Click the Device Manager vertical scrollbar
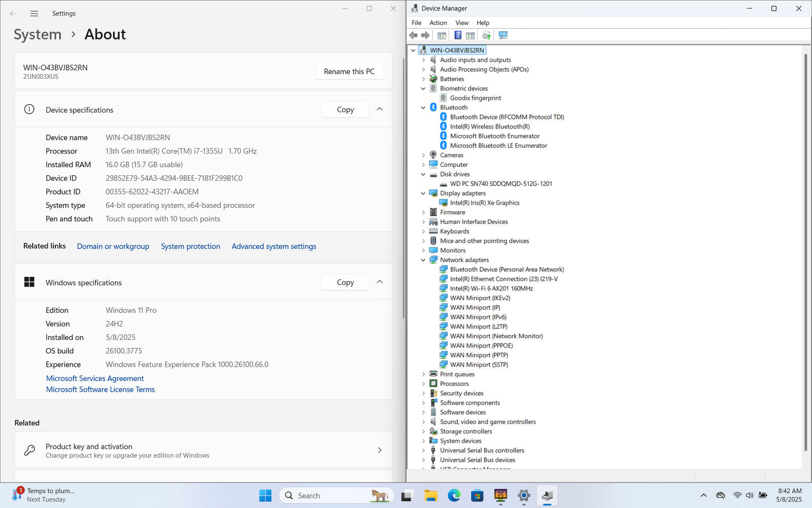Viewport: 812px width, 508px height. [805, 251]
